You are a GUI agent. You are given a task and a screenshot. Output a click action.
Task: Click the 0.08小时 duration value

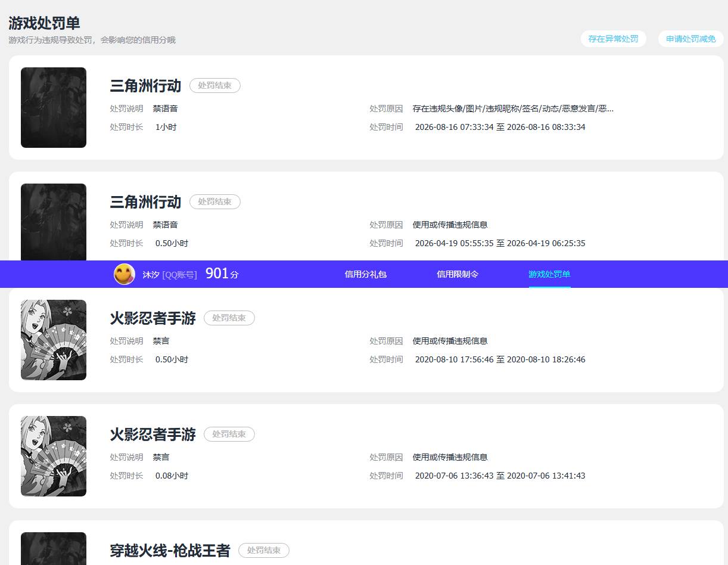[172, 476]
